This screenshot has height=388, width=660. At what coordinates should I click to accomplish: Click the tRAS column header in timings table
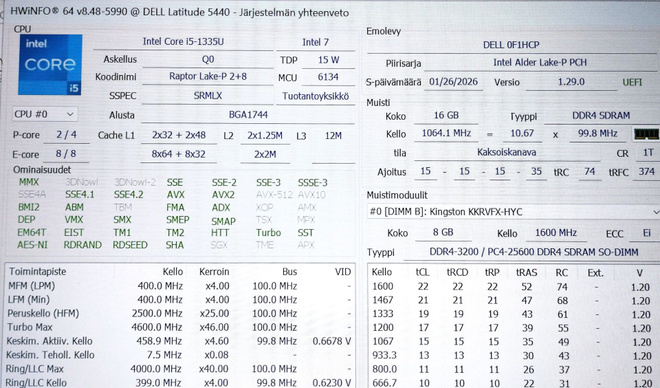click(x=527, y=273)
